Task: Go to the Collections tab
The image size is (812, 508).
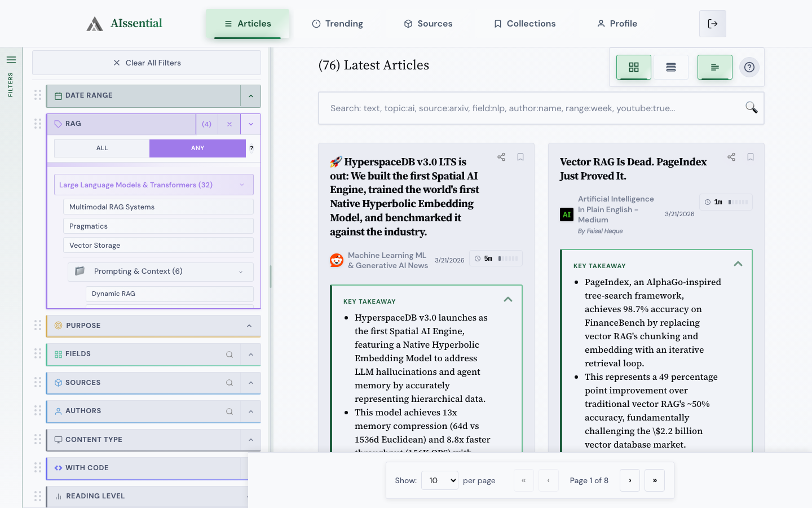Action: click(524, 24)
